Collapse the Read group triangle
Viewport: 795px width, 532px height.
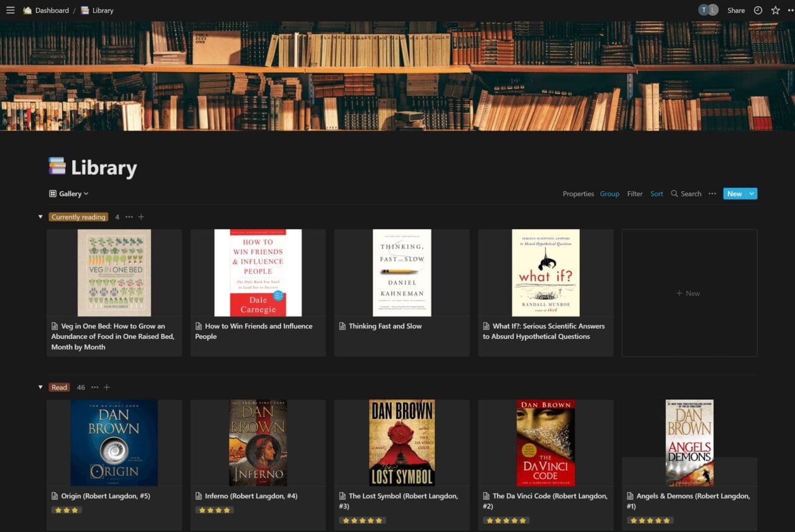click(x=40, y=387)
